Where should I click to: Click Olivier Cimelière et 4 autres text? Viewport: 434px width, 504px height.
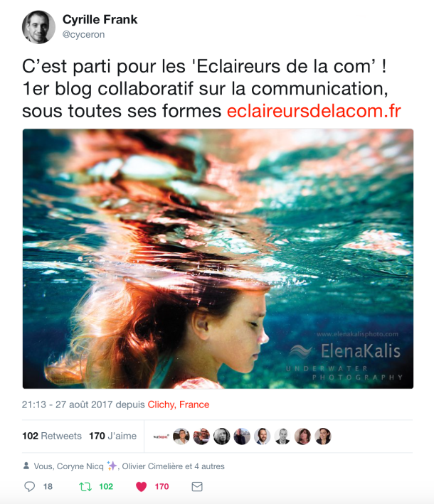point(173,466)
